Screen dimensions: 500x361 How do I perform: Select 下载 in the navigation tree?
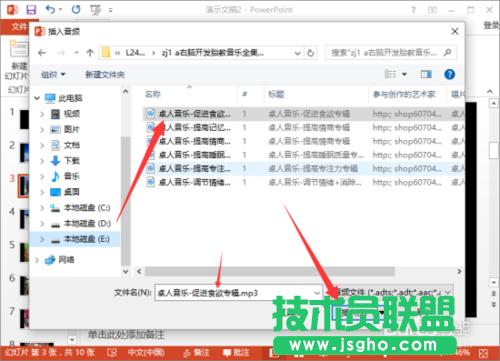[71, 161]
